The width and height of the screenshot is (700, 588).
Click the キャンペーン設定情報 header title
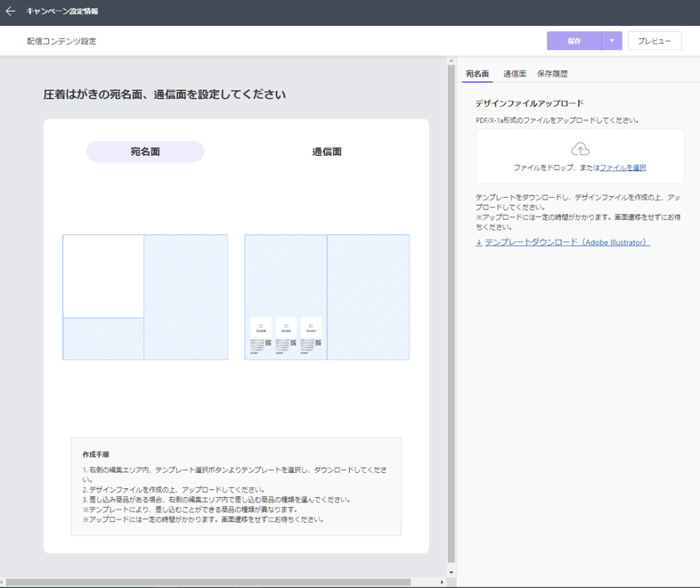click(62, 12)
